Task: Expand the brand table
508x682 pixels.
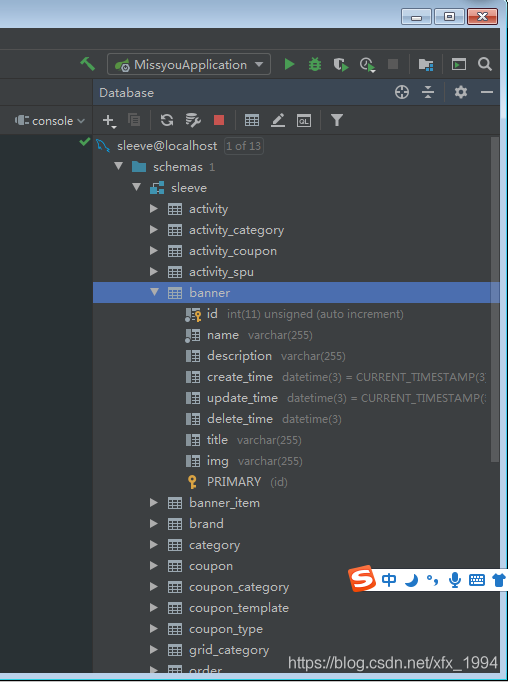Action: click(154, 523)
